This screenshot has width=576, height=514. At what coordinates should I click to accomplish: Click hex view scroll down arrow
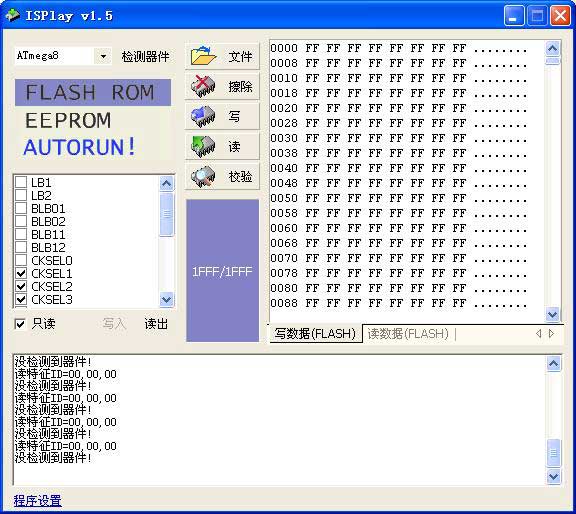click(553, 314)
